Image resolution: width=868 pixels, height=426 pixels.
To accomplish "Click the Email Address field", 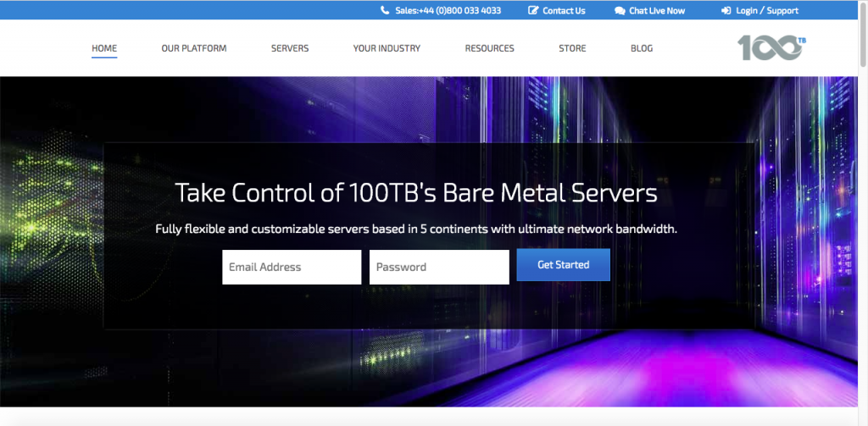I will (292, 268).
